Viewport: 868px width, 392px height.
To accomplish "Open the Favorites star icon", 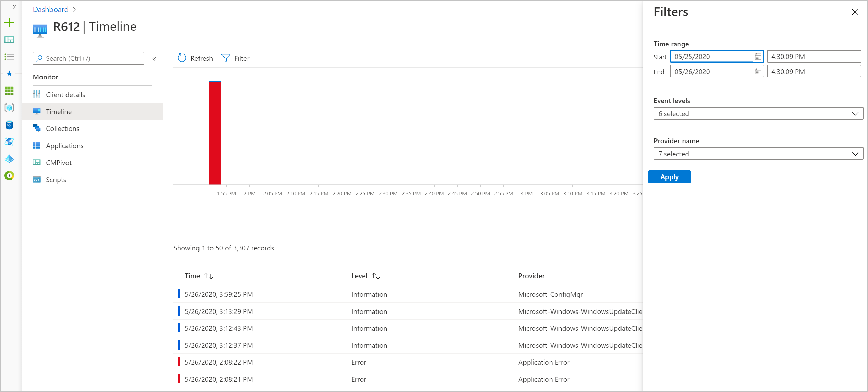I will click(x=9, y=74).
